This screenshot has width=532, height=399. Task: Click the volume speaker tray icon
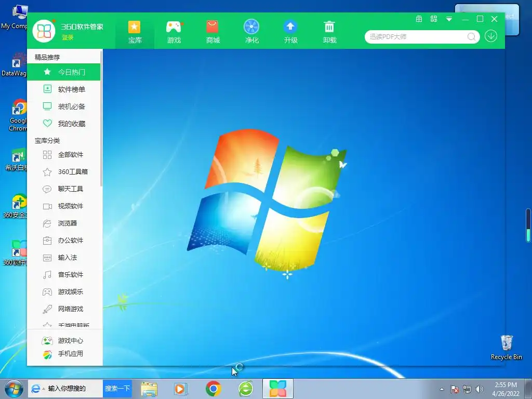click(x=479, y=389)
